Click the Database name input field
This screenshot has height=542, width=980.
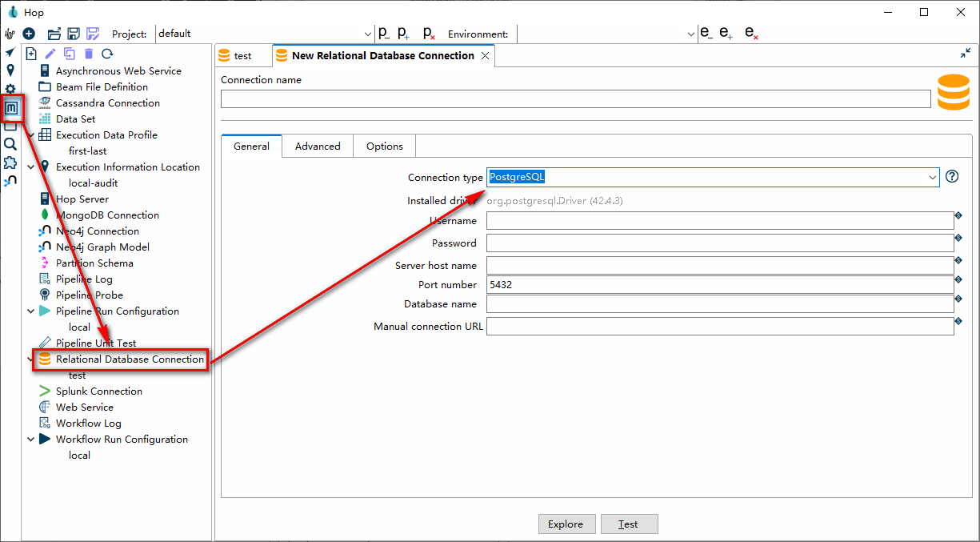click(720, 303)
